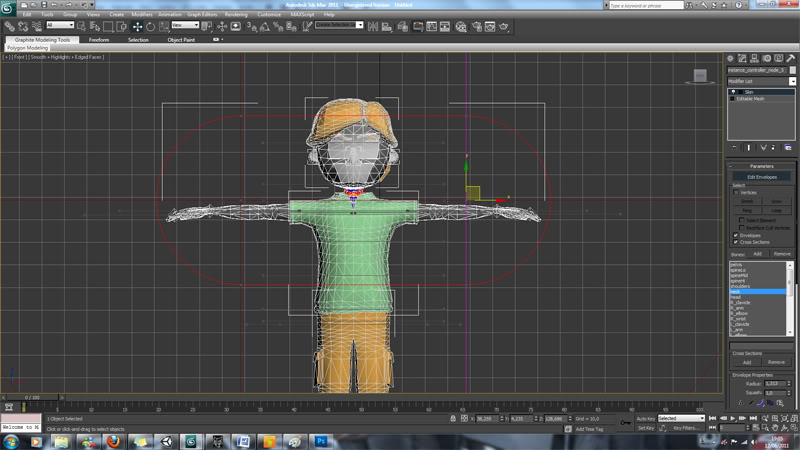Toggle the Envelopes checkbox
Screen dimensions: 800x450
pyautogui.click(x=736, y=235)
